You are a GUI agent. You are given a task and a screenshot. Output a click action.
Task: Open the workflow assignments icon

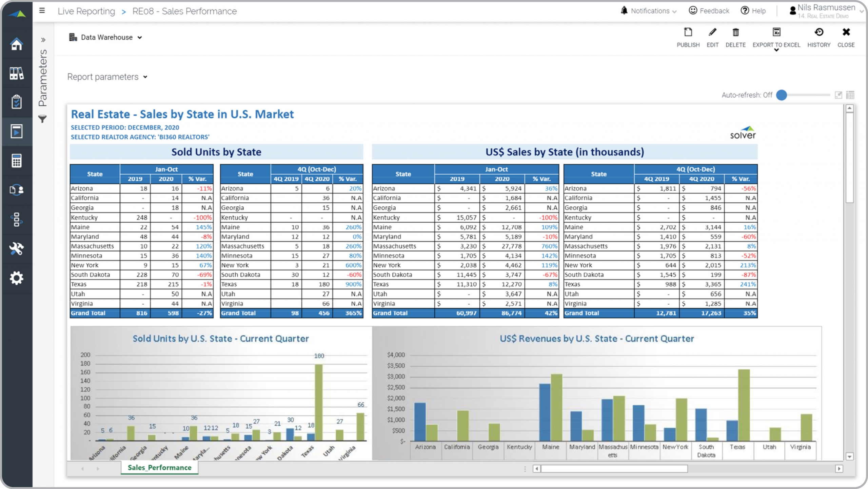[x=17, y=220]
